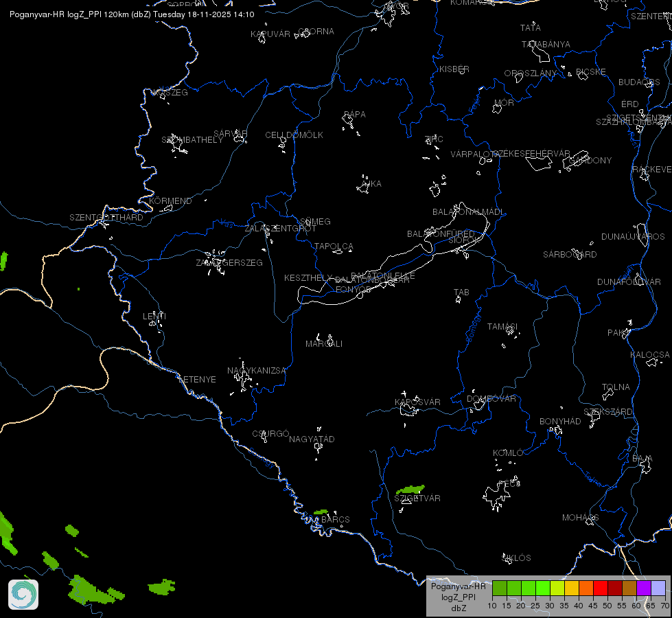
Task: Select the 45–50 dBZ red legend swatch
Action: pyautogui.click(x=601, y=588)
